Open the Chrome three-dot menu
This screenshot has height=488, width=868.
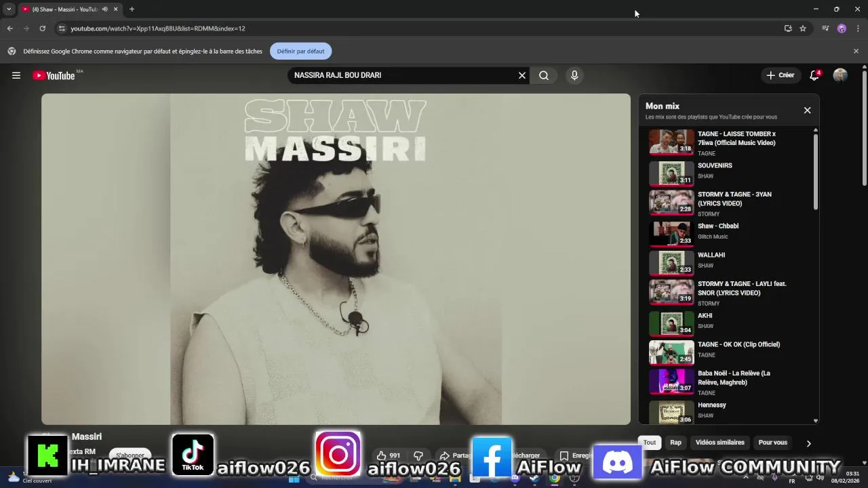858,28
